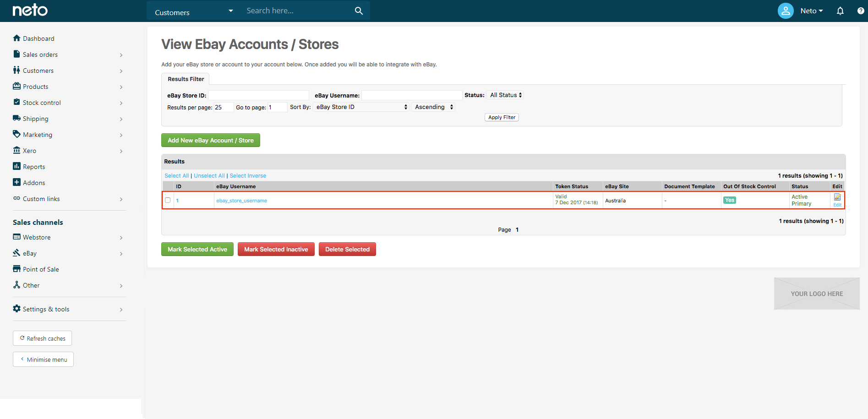Click Mark Selected Active
Viewport: 868px width, 419px height.
197,249
